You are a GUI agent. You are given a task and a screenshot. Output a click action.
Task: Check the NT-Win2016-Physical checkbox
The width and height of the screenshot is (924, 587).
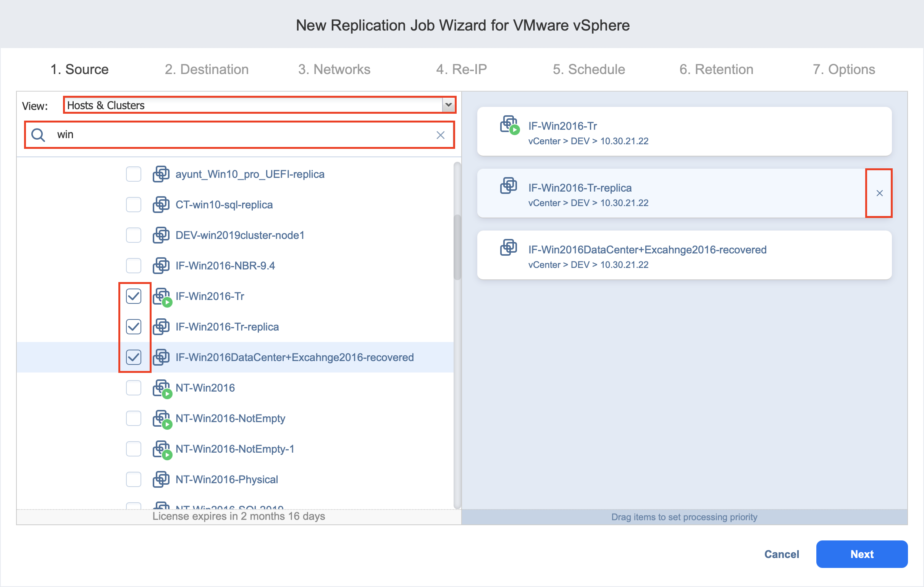click(x=134, y=479)
